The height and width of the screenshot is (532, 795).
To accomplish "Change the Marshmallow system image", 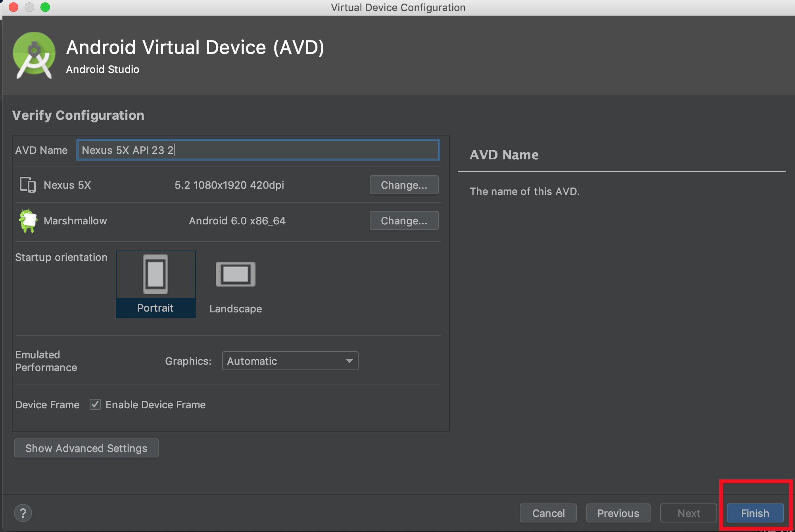I will point(404,220).
